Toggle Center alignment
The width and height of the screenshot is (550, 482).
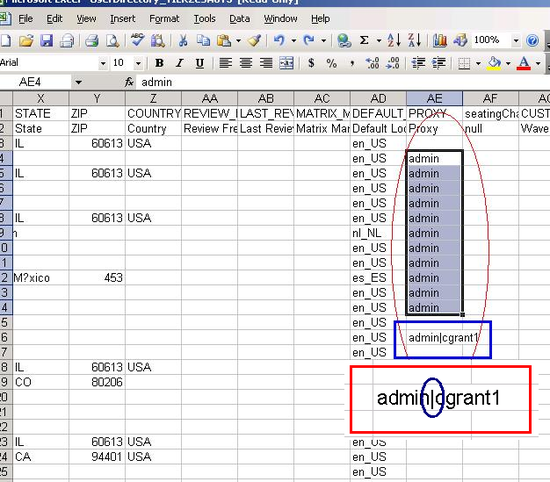[246, 63]
